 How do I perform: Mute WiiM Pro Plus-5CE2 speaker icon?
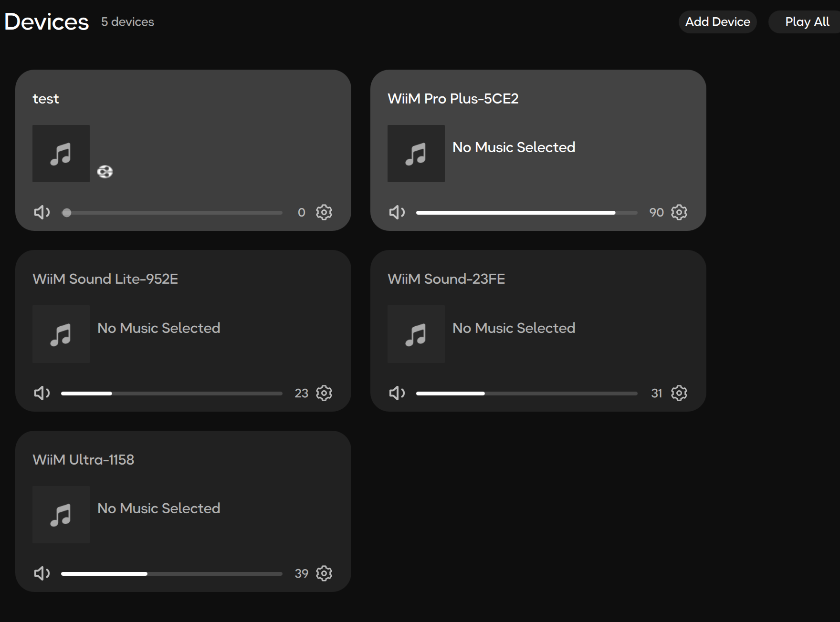tap(397, 212)
